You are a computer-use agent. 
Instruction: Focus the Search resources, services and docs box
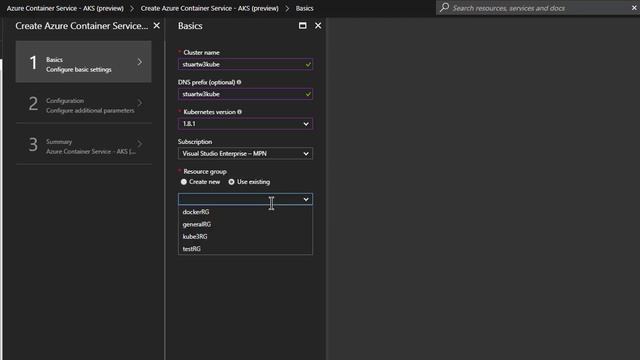click(538, 8)
